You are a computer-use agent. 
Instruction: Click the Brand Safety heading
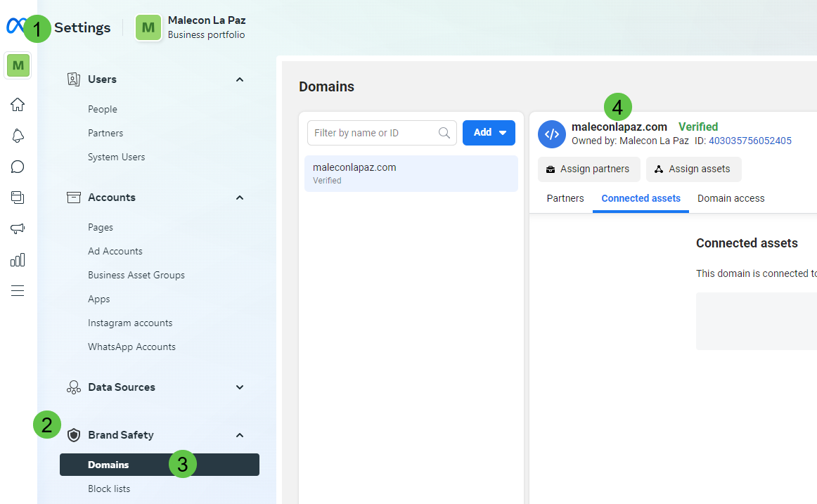point(121,434)
